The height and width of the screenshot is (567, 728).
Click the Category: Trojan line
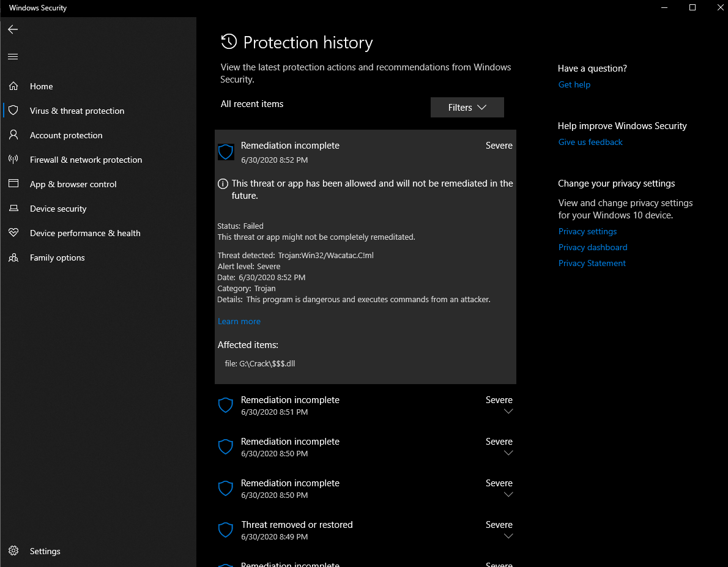247,288
